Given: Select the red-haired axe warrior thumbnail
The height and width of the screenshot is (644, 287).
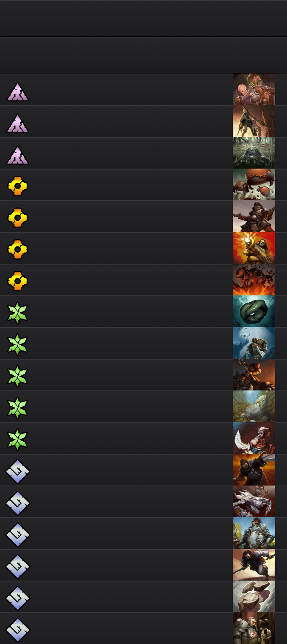Looking at the screenshot, I should 254,375.
